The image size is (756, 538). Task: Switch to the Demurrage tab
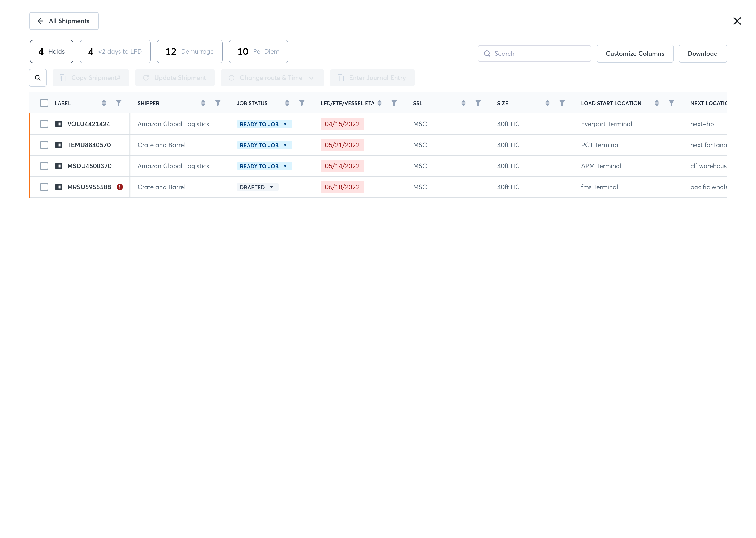click(189, 51)
